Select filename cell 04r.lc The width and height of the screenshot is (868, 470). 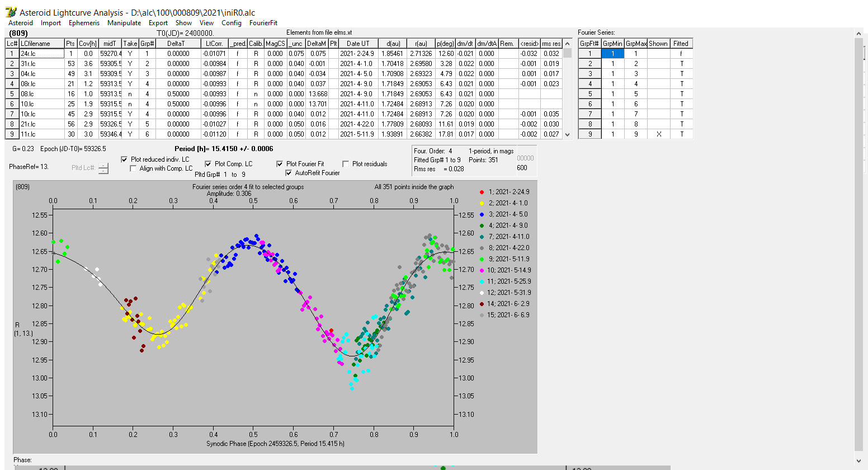(x=41, y=74)
